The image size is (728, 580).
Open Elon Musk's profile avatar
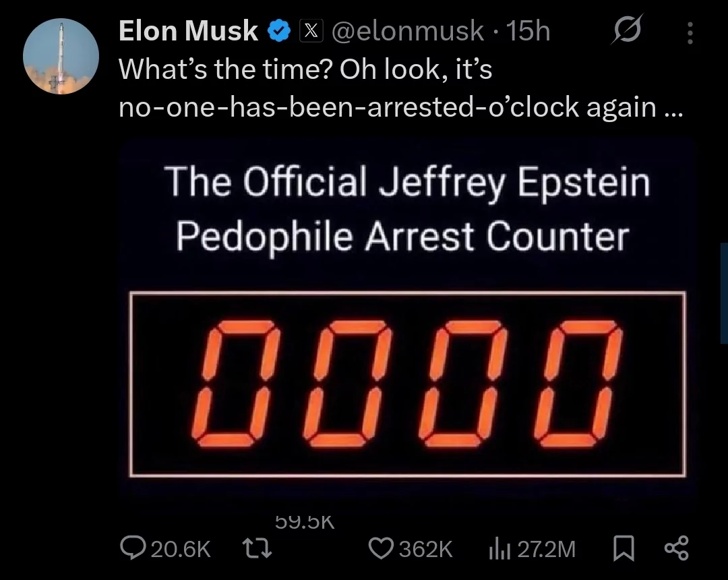(x=61, y=56)
